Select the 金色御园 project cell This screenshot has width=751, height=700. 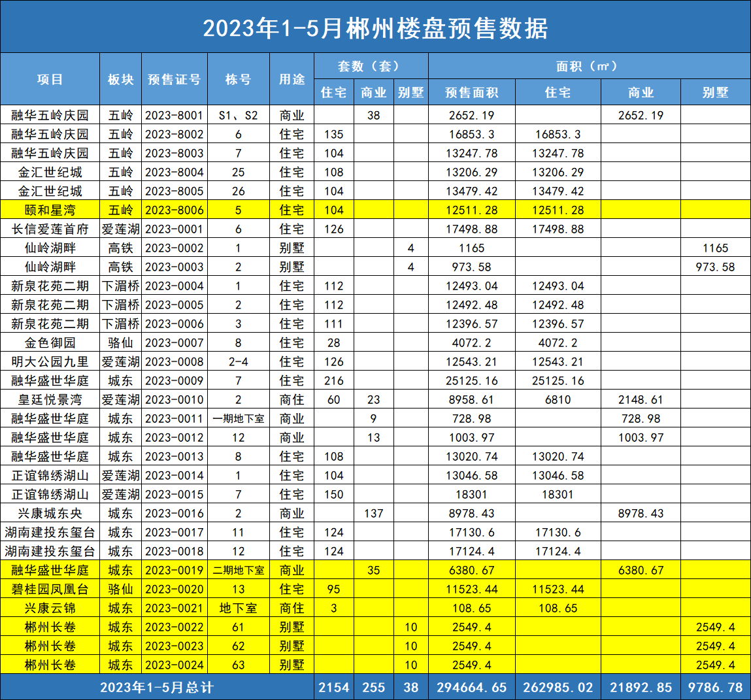point(50,343)
